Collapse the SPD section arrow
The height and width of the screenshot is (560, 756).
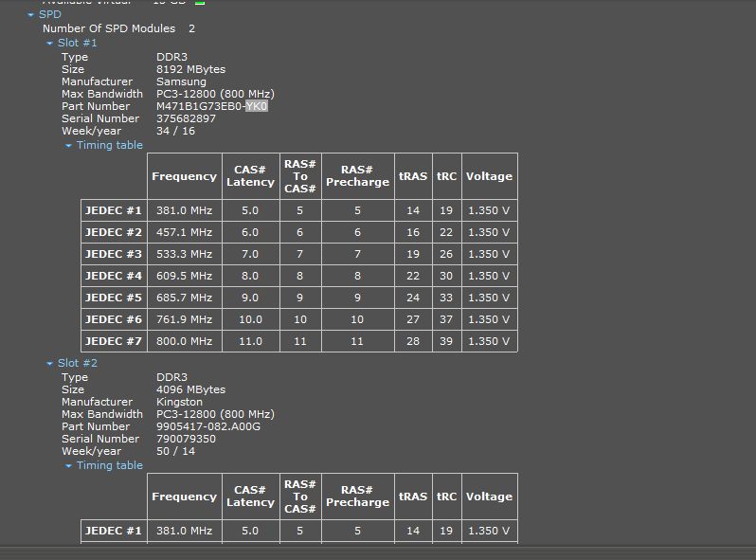point(31,15)
